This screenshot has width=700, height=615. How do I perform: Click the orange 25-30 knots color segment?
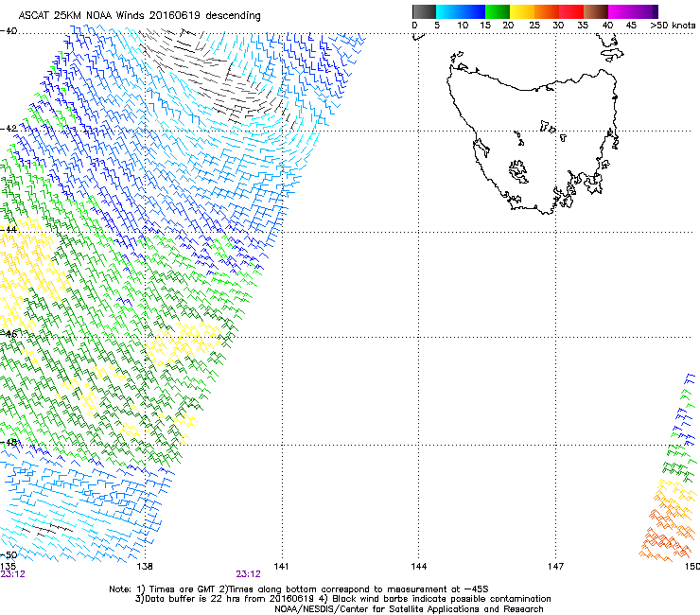(x=547, y=11)
